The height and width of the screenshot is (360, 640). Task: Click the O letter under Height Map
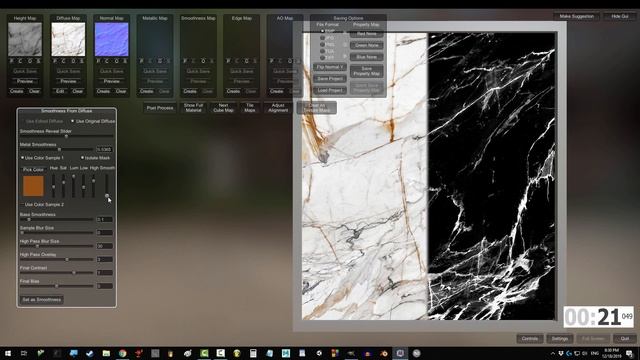pyautogui.click(x=29, y=61)
